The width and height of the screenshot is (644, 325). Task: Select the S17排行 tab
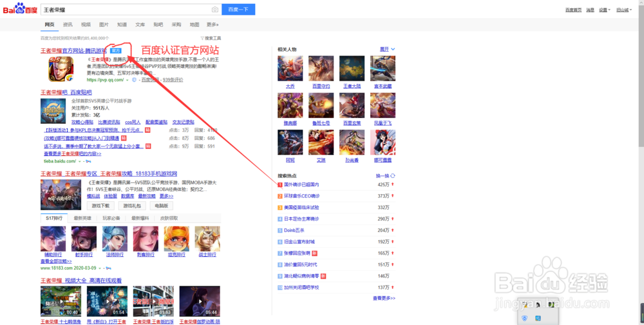coord(54,218)
